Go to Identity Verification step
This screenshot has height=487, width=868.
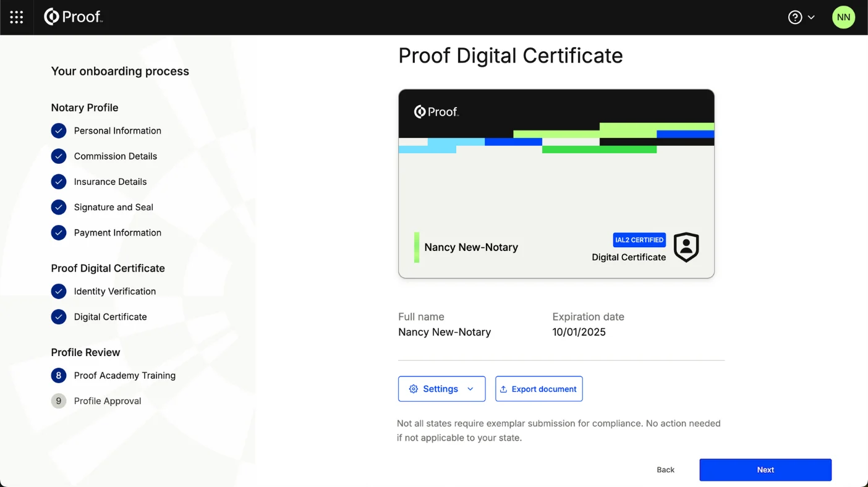pos(115,291)
